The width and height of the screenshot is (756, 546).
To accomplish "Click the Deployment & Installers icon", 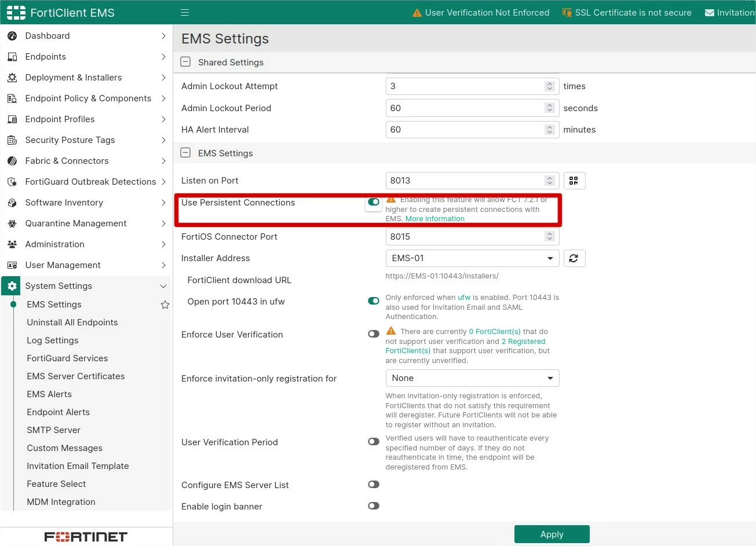I will click(12, 78).
